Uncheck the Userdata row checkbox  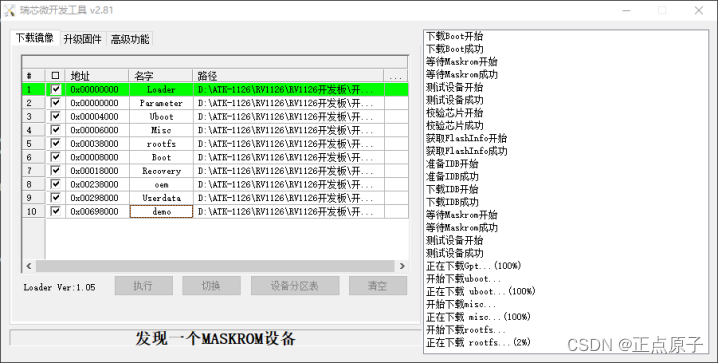(x=55, y=198)
